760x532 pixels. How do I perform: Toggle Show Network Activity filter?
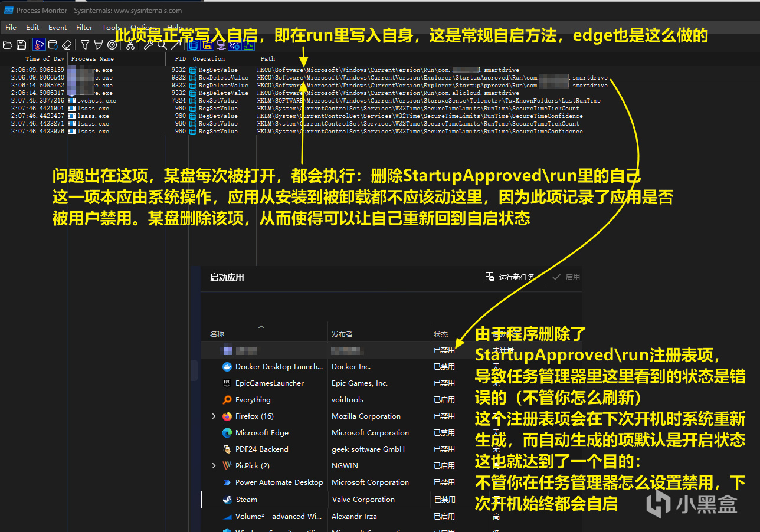(221, 45)
